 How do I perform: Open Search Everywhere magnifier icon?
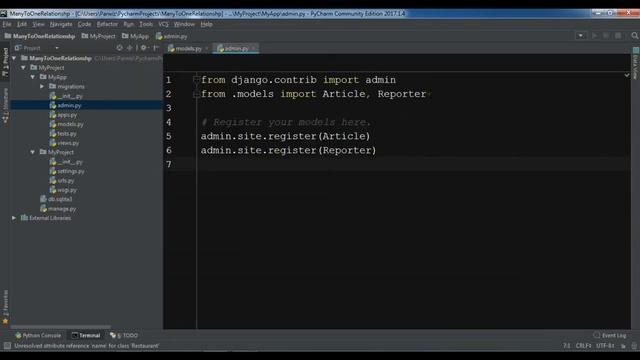(x=635, y=36)
